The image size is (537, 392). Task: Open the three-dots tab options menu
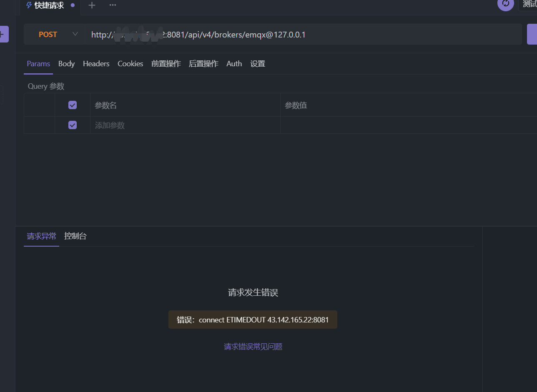[113, 5]
